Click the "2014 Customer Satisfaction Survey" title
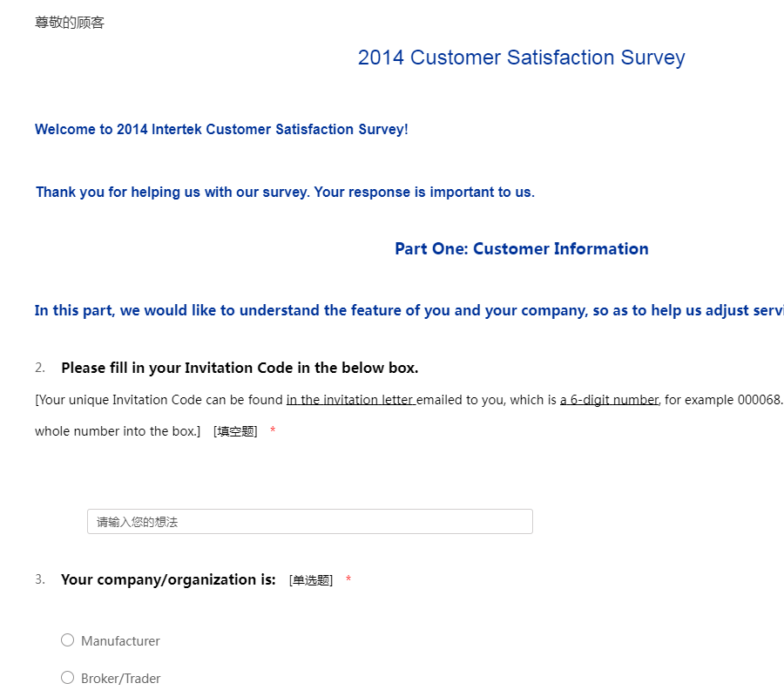The height and width of the screenshot is (697, 784). [x=521, y=58]
